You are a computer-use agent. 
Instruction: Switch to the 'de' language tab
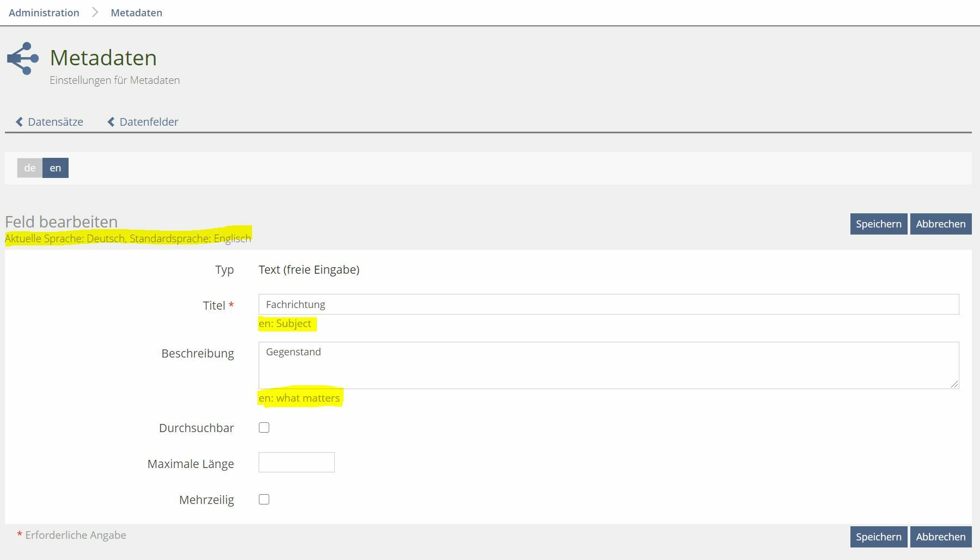coord(30,168)
